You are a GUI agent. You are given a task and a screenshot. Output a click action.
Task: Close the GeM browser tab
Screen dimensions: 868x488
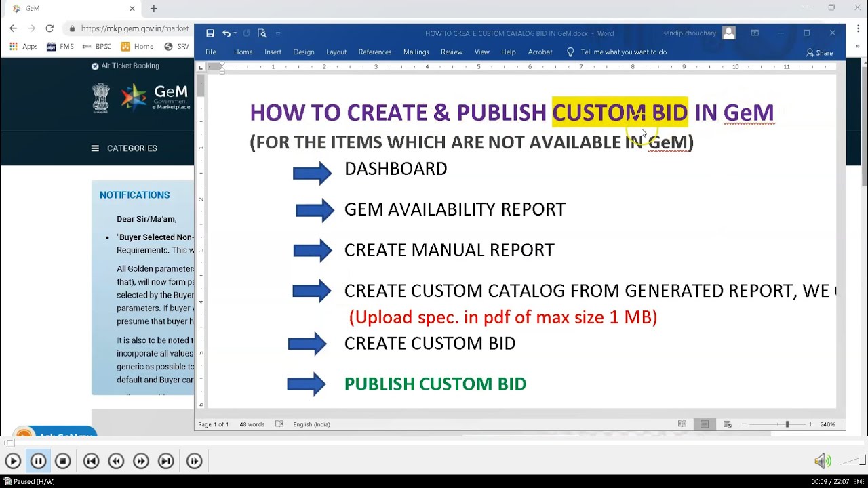132,9
